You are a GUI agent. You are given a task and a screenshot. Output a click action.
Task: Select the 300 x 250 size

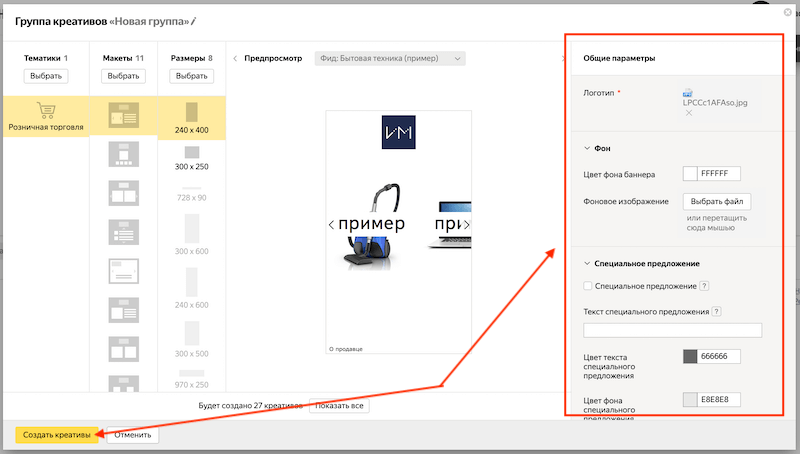(x=192, y=159)
